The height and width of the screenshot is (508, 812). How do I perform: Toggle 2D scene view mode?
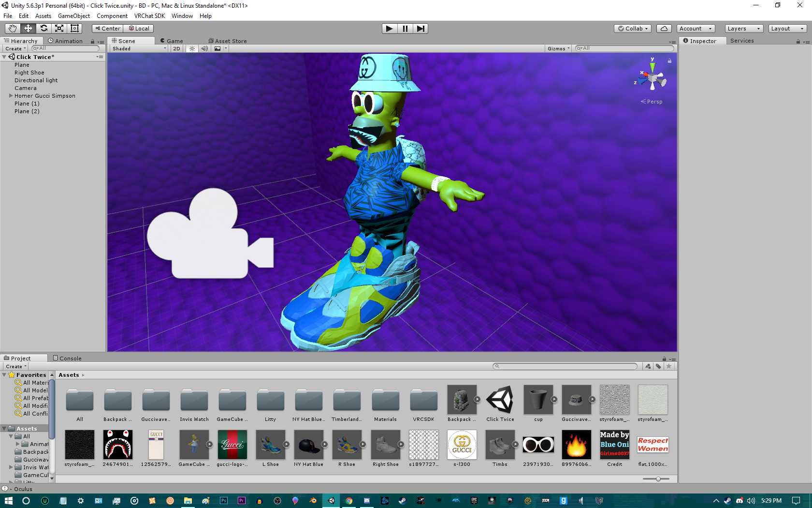[176, 48]
